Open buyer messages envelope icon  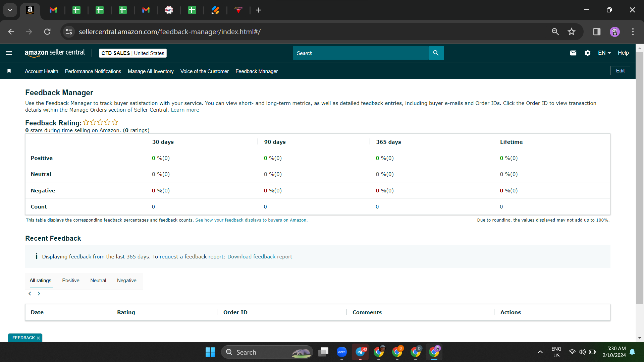tap(573, 53)
